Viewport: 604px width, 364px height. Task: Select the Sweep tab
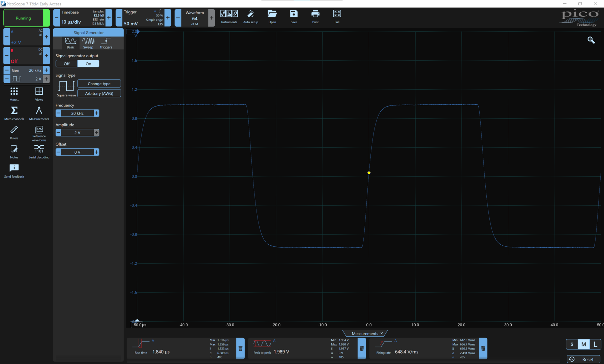tap(88, 43)
